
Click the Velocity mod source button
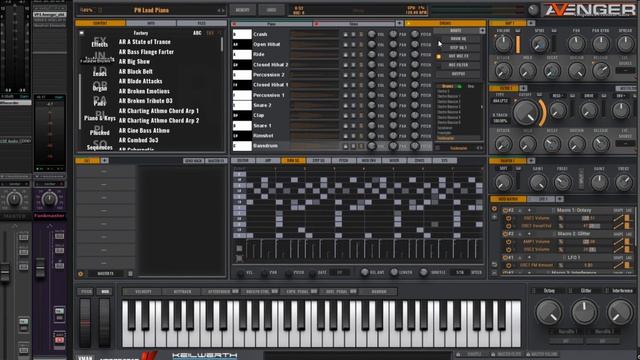click(x=143, y=291)
